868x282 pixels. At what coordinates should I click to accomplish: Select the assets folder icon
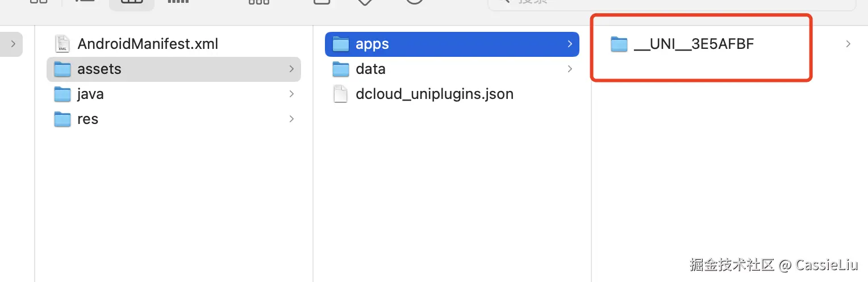[62, 69]
